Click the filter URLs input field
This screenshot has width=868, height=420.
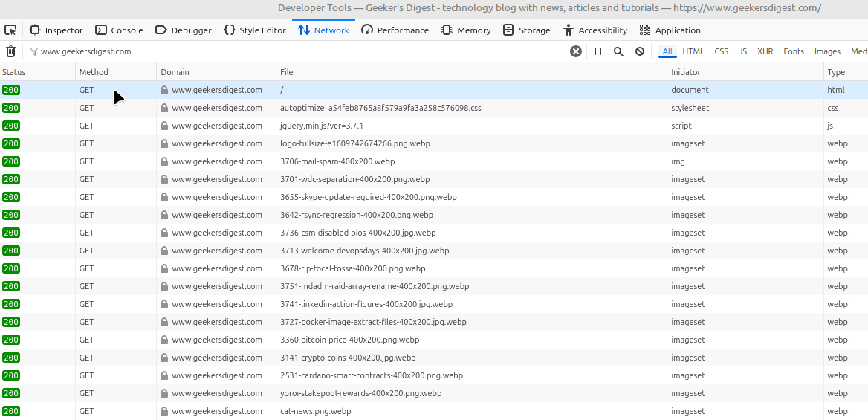297,51
